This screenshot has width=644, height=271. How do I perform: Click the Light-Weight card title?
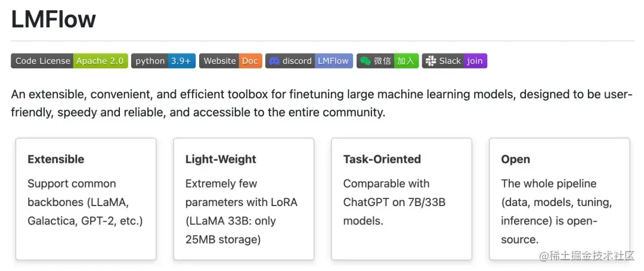221,159
